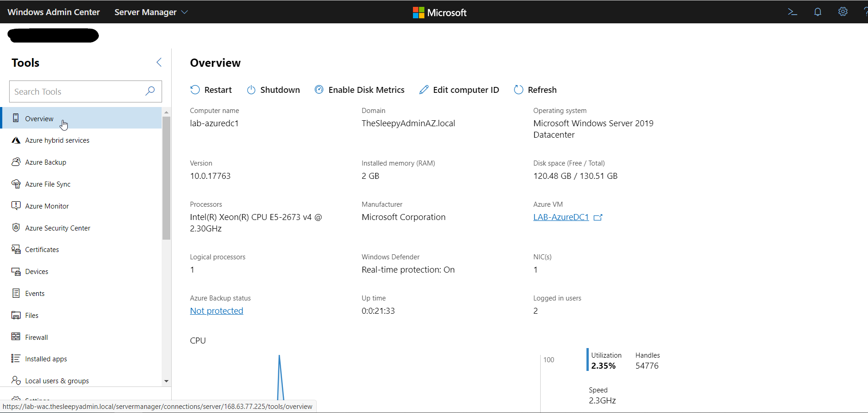
Task: Open the settings gear icon
Action: [x=843, y=12]
